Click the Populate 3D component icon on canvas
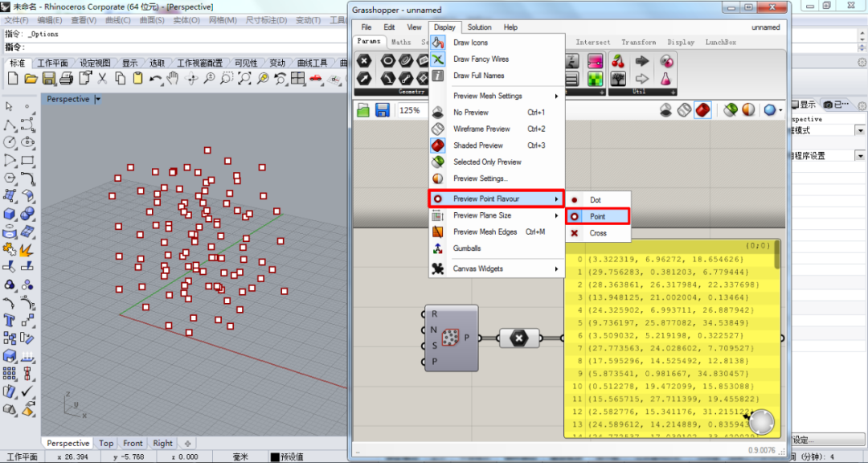The width and height of the screenshot is (868, 463). [450, 338]
